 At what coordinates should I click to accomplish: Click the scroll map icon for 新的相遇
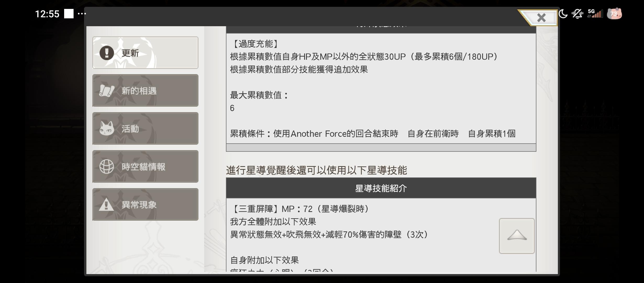click(x=107, y=91)
